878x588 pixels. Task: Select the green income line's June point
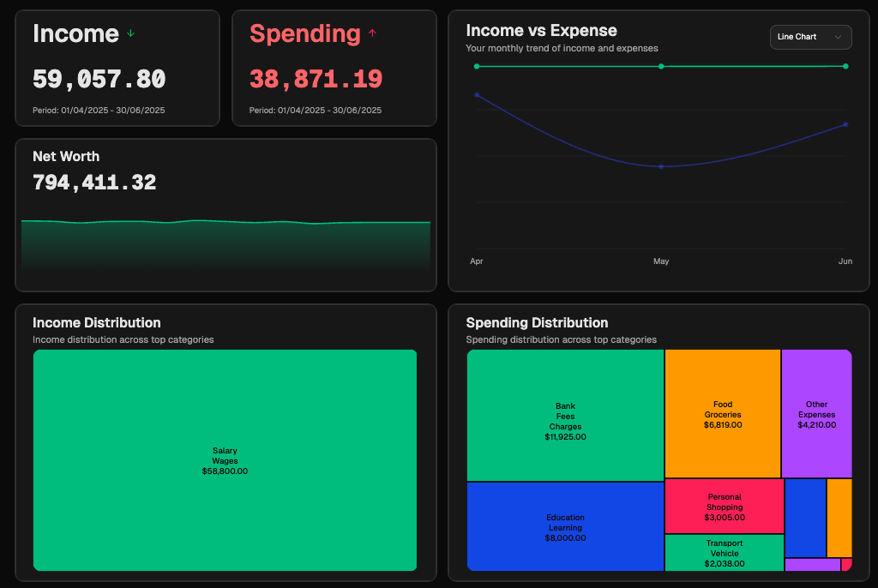point(845,66)
